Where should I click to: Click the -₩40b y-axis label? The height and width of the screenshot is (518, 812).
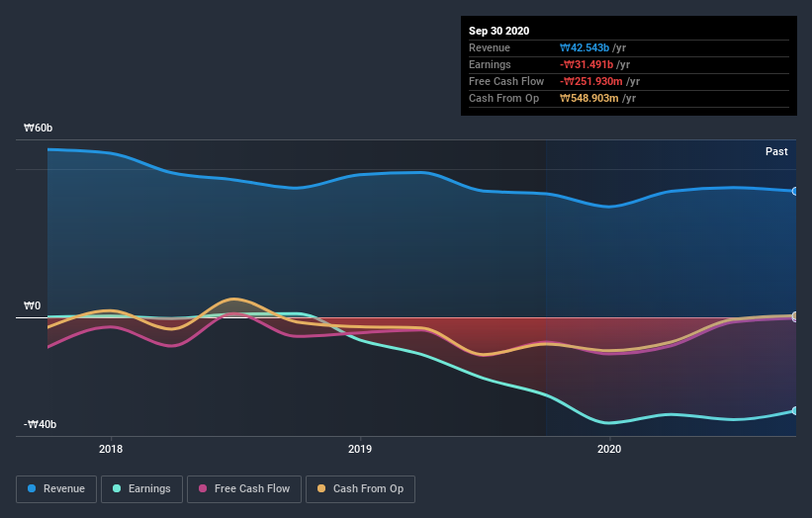[x=40, y=424]
